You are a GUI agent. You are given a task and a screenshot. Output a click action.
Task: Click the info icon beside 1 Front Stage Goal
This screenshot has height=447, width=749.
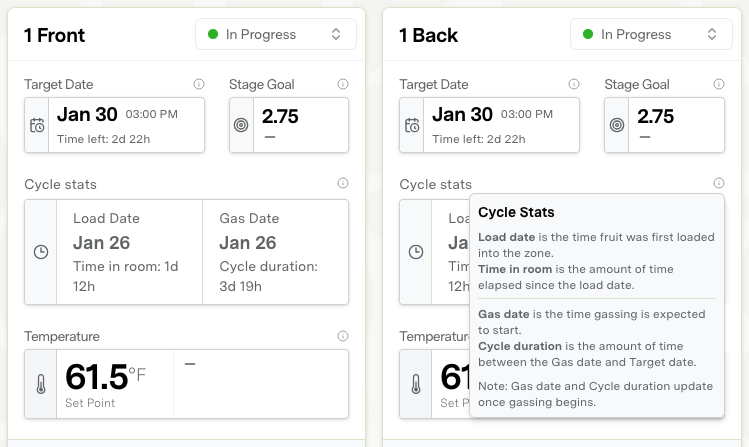point(343,85)
